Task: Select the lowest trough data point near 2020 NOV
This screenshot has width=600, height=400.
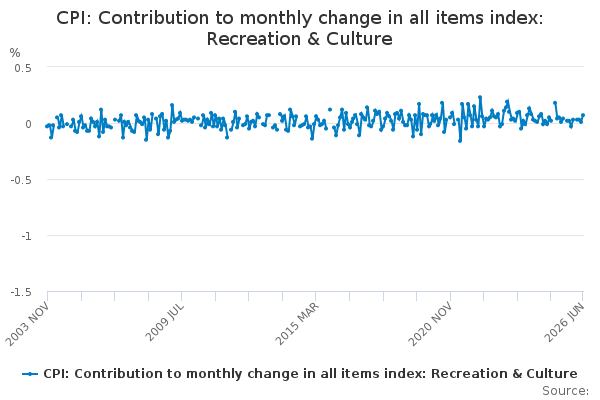Action: [460, 141]
